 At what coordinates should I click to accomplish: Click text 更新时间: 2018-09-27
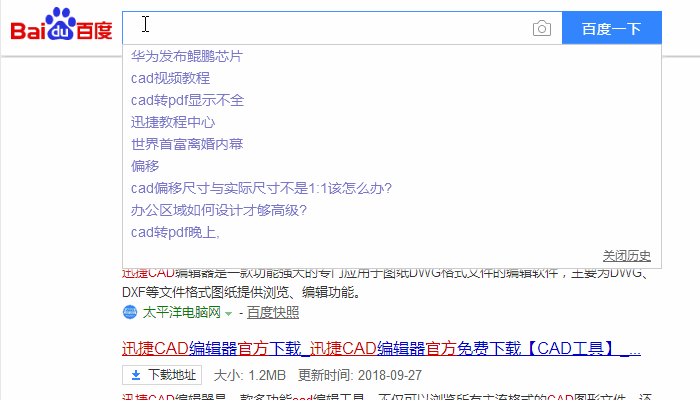[x=360, y=375]
